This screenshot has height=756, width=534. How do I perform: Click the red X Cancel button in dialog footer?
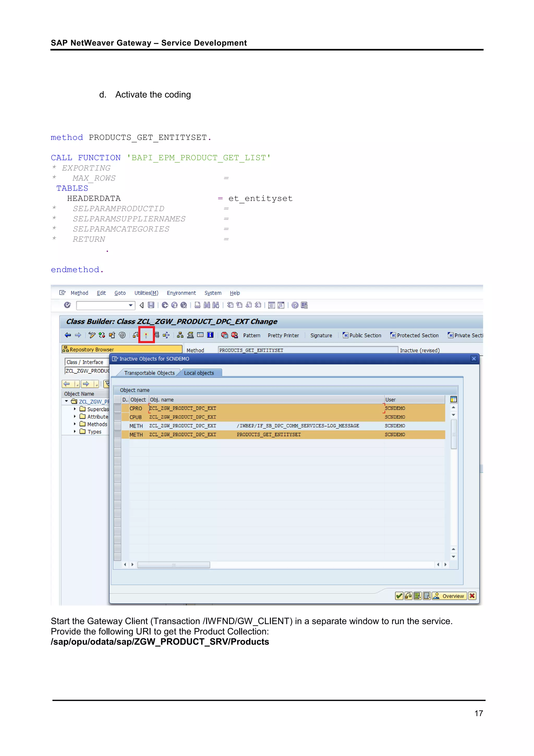point(472,596)
